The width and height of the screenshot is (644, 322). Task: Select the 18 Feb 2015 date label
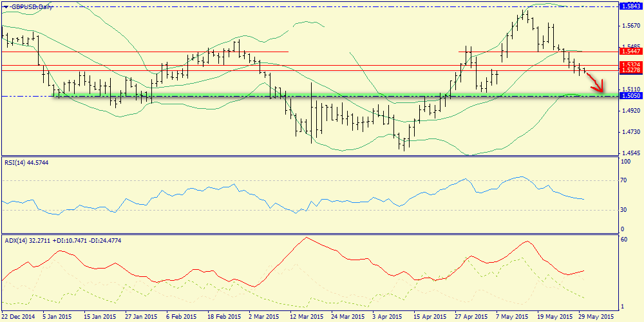pos(224,317)
